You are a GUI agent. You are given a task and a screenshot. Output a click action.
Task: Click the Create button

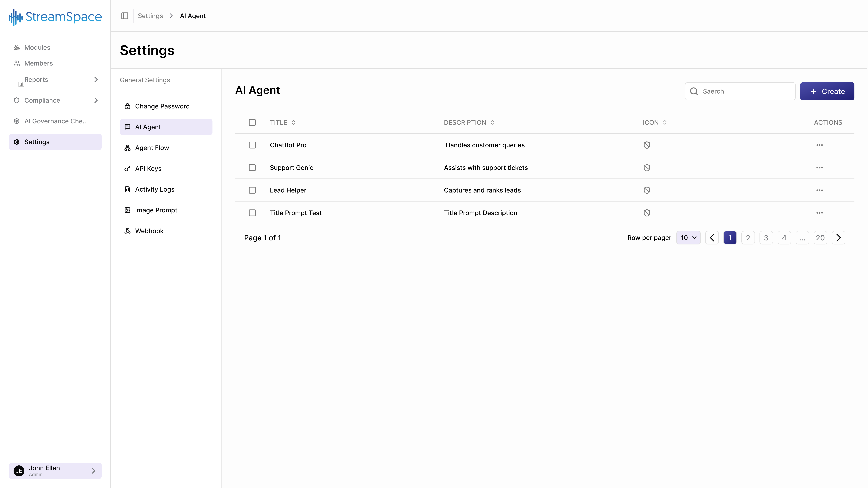[827, 91]
